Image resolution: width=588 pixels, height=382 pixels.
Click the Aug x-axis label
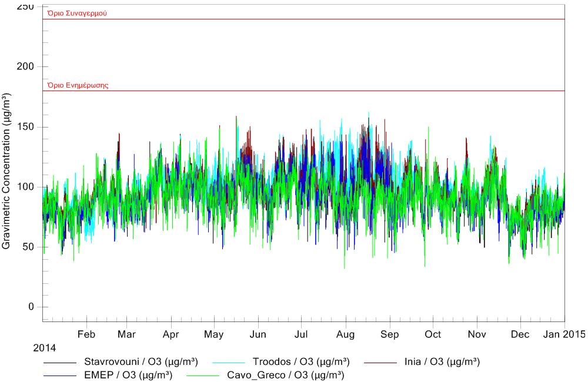[345, 334]
